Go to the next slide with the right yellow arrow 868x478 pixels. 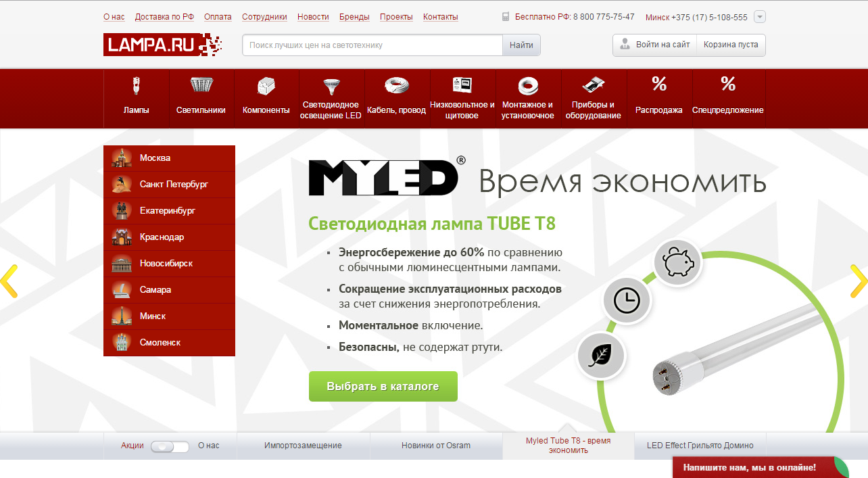click(859, 281)
